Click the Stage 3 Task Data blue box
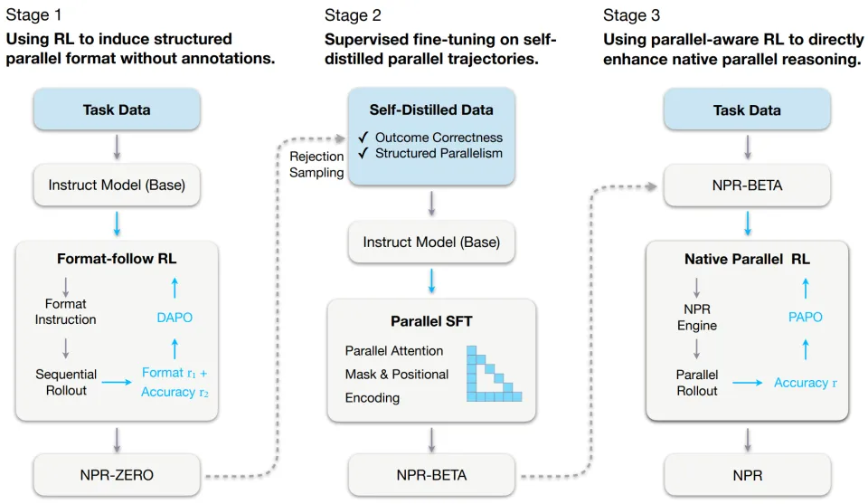The image size is (868, 504). point(748,110)
